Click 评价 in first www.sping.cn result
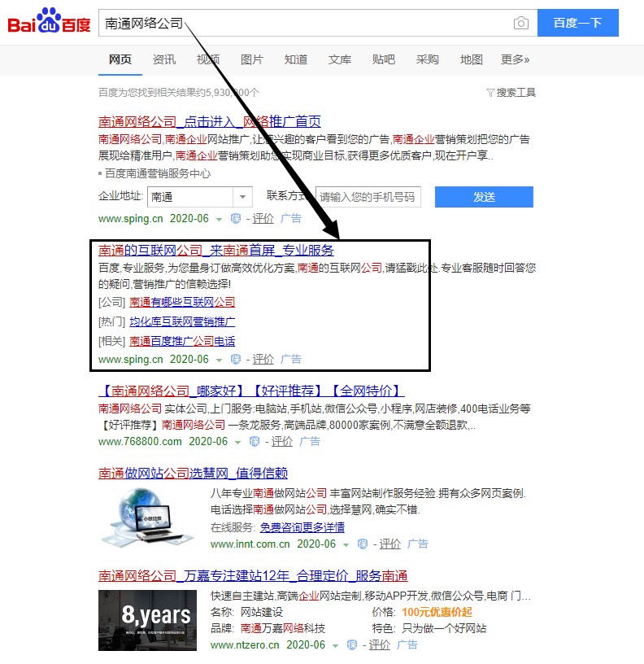This screenshot has width=644, height=664. (x=263, y=219)
